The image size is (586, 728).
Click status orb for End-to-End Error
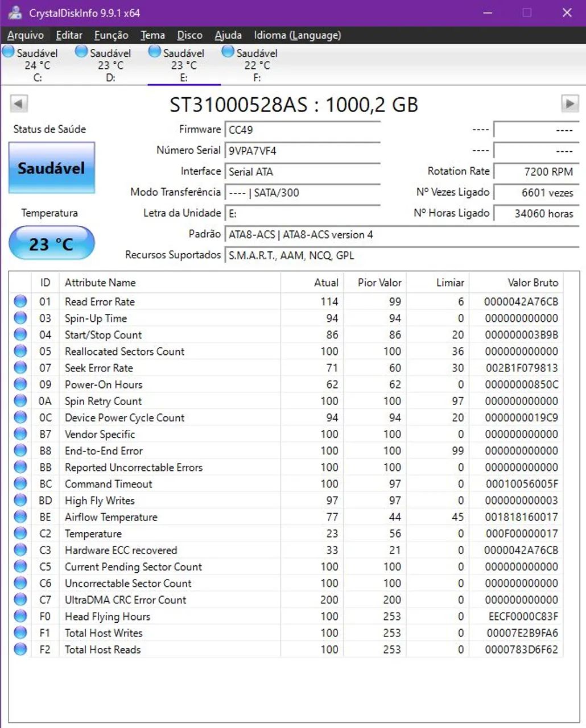20,450
